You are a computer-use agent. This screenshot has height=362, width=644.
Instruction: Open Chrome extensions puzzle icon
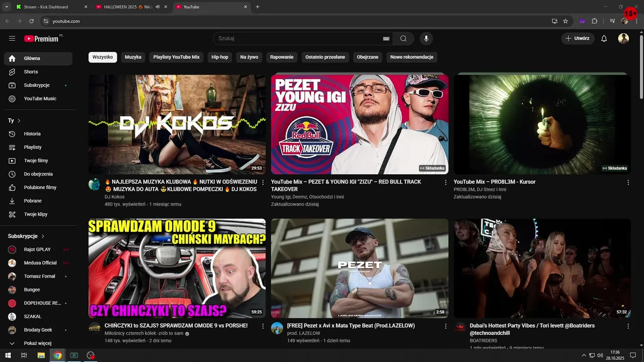click(594, 21)
